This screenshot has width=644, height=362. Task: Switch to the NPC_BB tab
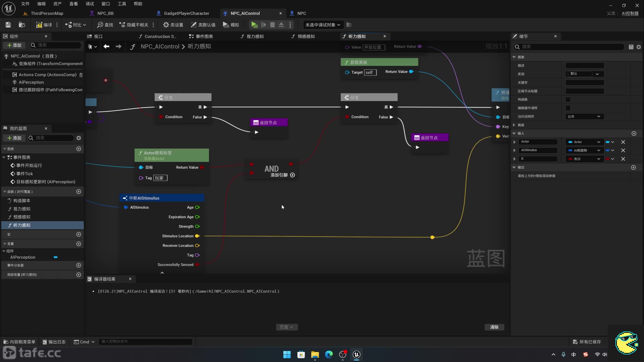105,13
